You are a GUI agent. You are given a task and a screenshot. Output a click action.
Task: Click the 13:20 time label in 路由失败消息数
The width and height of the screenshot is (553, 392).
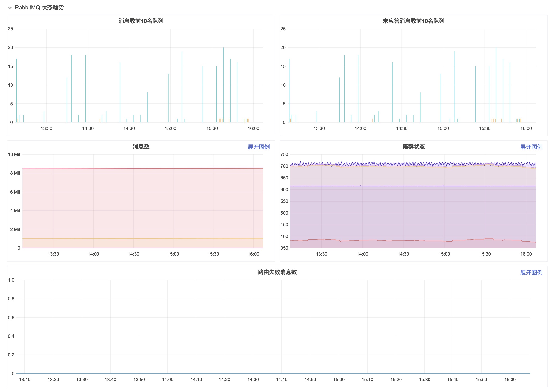pyautogui.click(x=53, y=380)
